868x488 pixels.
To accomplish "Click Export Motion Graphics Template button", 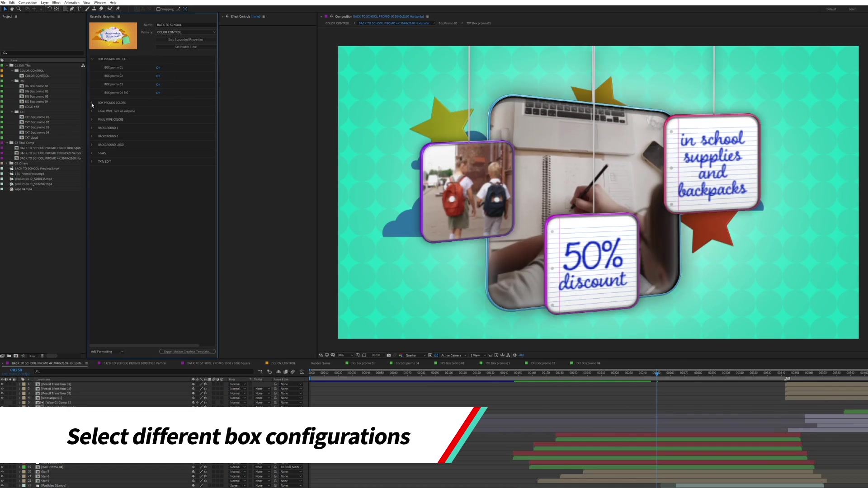I will [187, 352].
